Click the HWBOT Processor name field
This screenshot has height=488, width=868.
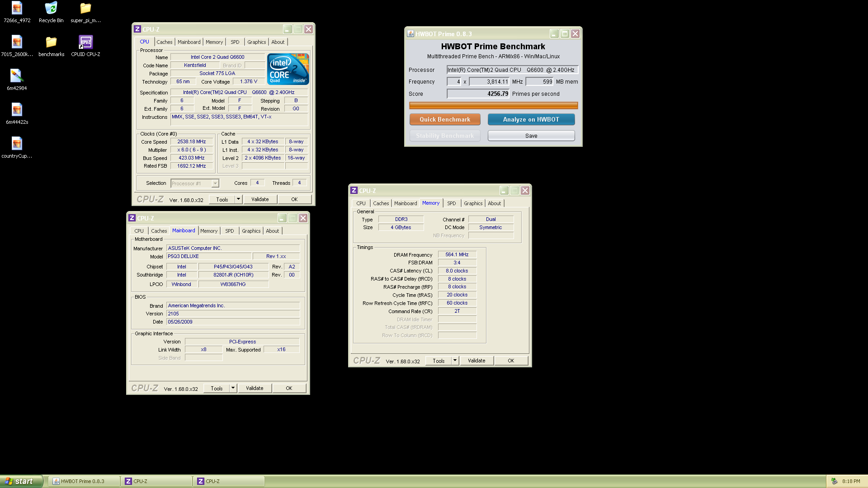click(513, 70)
